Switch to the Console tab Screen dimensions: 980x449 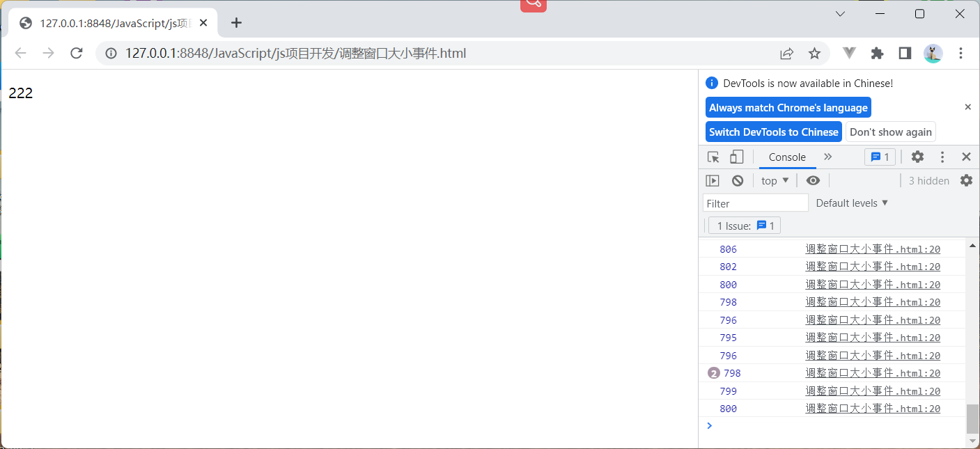(786, 157)
